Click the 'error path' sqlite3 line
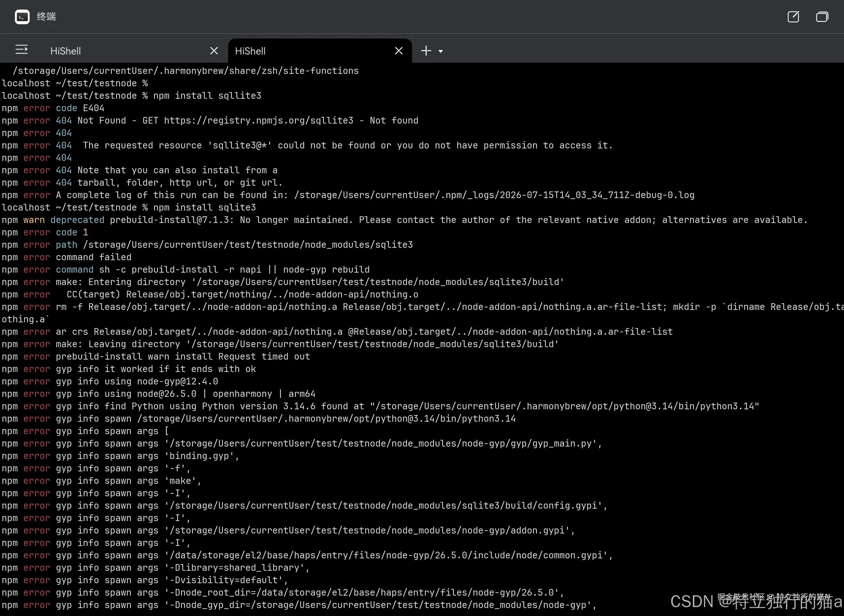Viewport: 844px width, 616px height. [x=207, y=245]
